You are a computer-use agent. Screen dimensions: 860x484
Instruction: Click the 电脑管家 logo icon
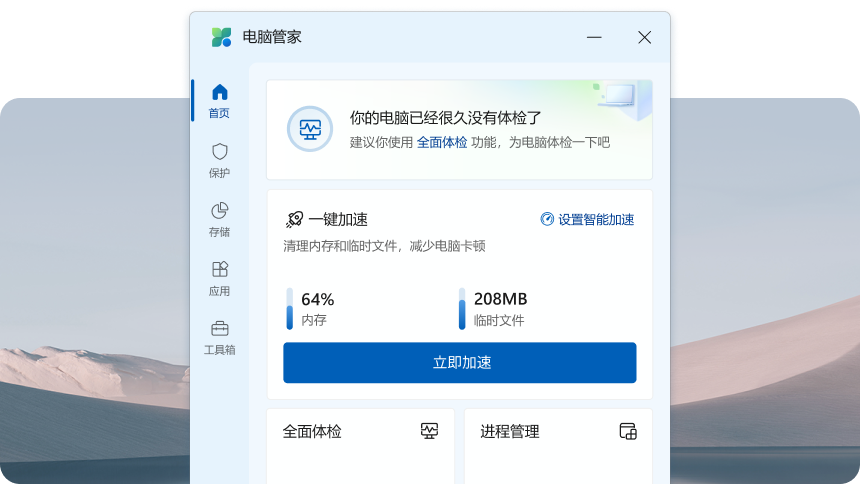tap(222, 37)
